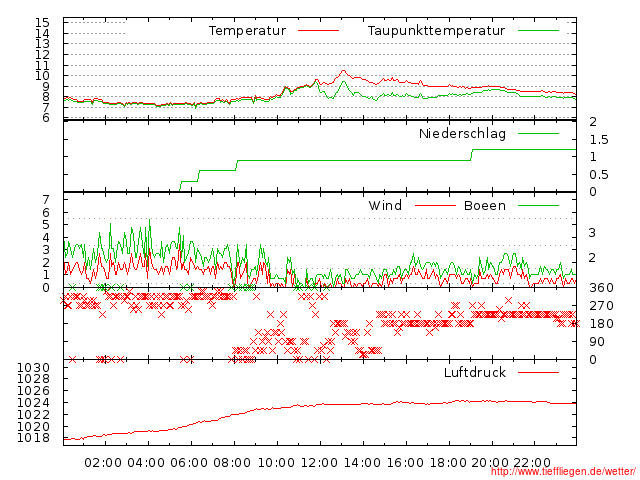Click the 10 temperature axis value
The width and height of the screenshot is (640, 480).
tap(42, 76)
